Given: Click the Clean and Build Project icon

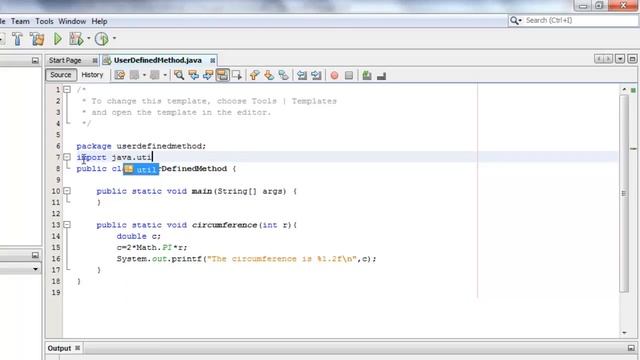Looking at the screenshot, I should click(x=38, y=39).
